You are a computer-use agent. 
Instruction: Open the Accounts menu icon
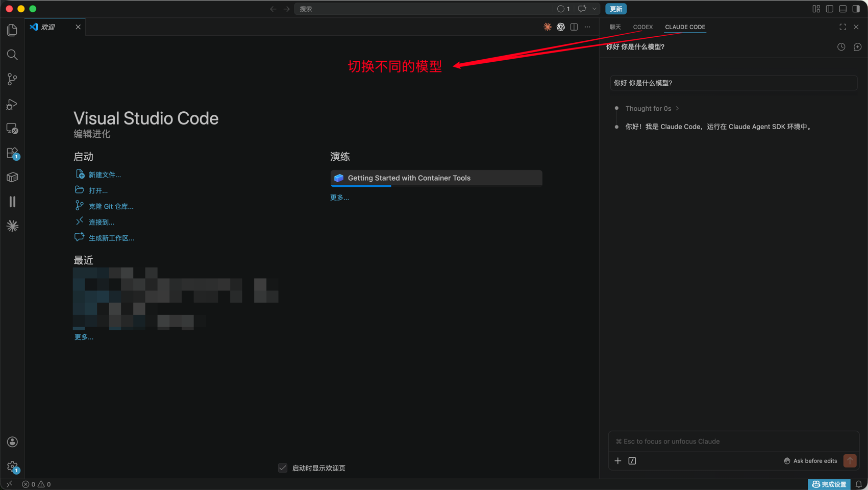(12, 442)
